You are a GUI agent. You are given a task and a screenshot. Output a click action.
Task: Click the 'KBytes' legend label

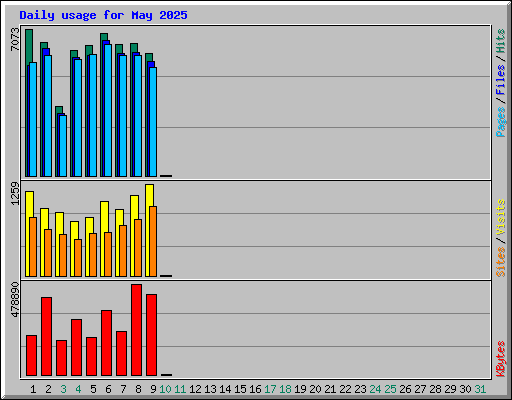[x=501, y=359]
